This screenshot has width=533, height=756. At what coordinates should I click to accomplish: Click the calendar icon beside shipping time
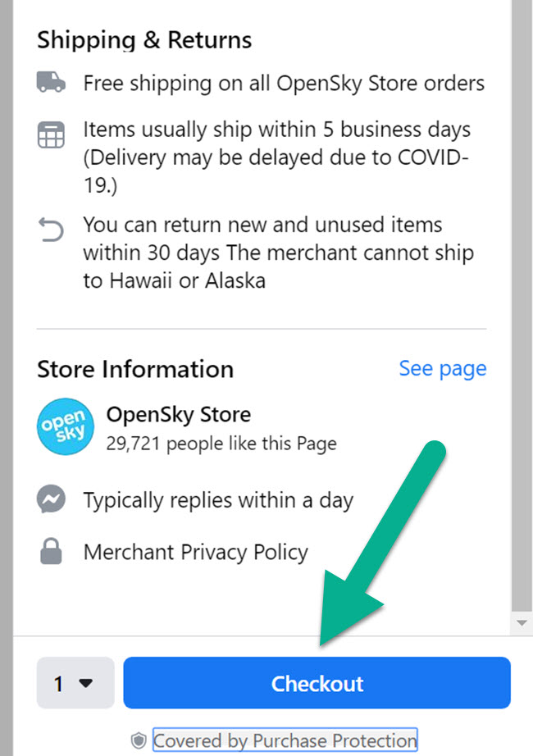point(51,134)
